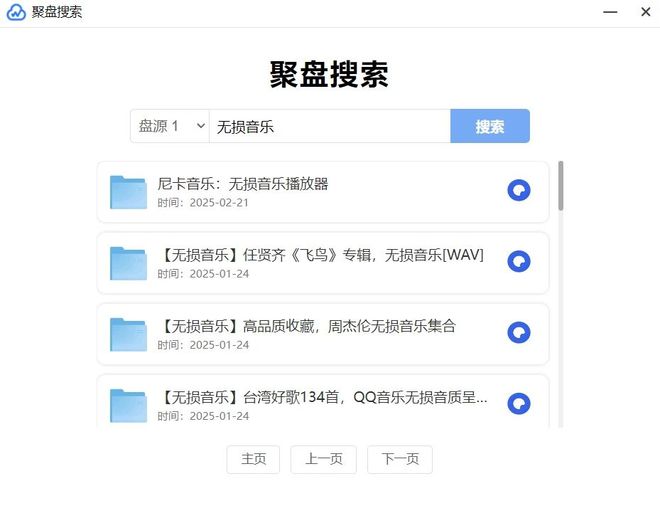Minimize the 聚盘搜索 window
This screenshot has height=528, width=660.
[x=610, y=12]
